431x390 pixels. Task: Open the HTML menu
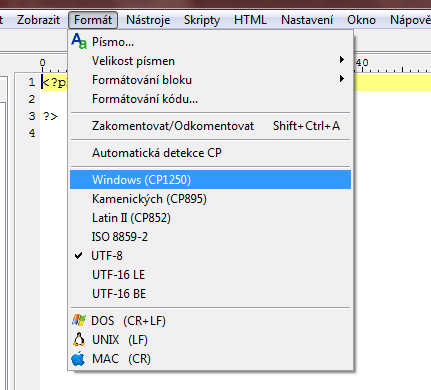pos(250,20)
